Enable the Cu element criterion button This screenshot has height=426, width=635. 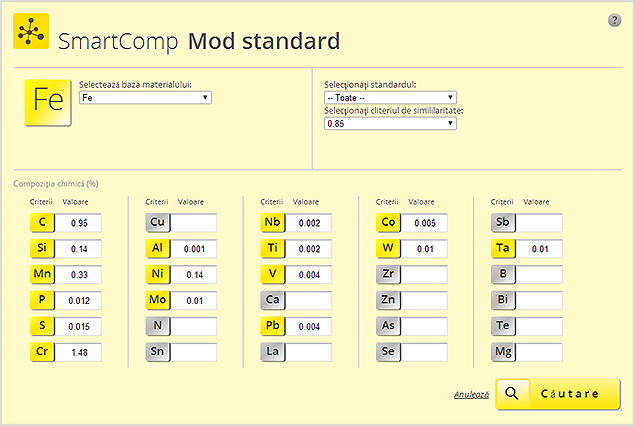[158, 223]
